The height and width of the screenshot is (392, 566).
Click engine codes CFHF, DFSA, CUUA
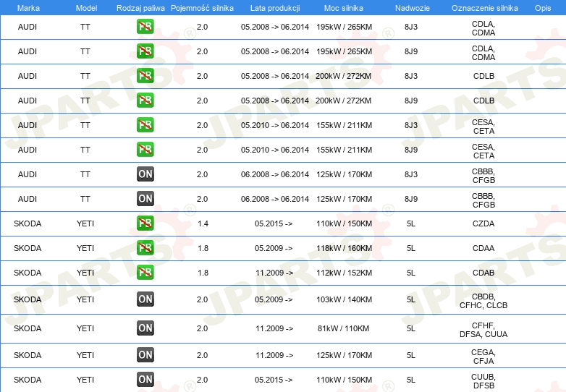pos(483,330)
